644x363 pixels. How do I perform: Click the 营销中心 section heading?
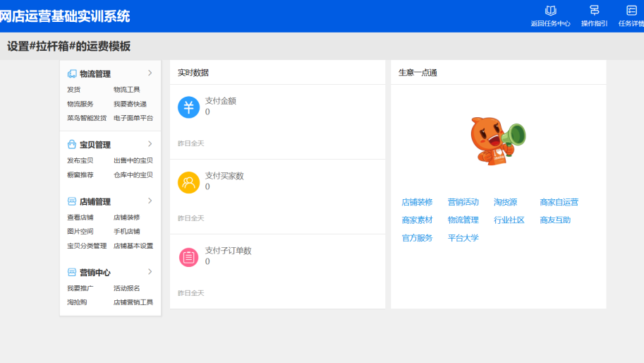pyautogui.click(x=95, y=273)
